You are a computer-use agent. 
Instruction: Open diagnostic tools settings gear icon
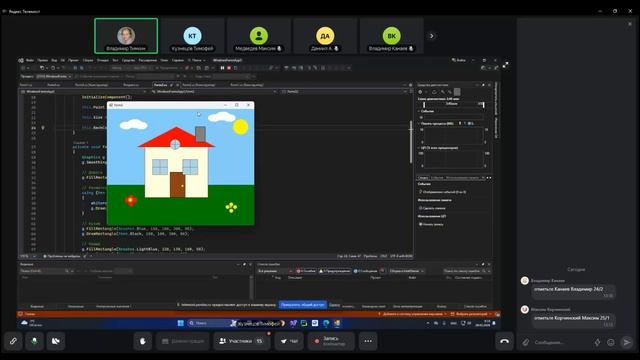coord(420,92)
